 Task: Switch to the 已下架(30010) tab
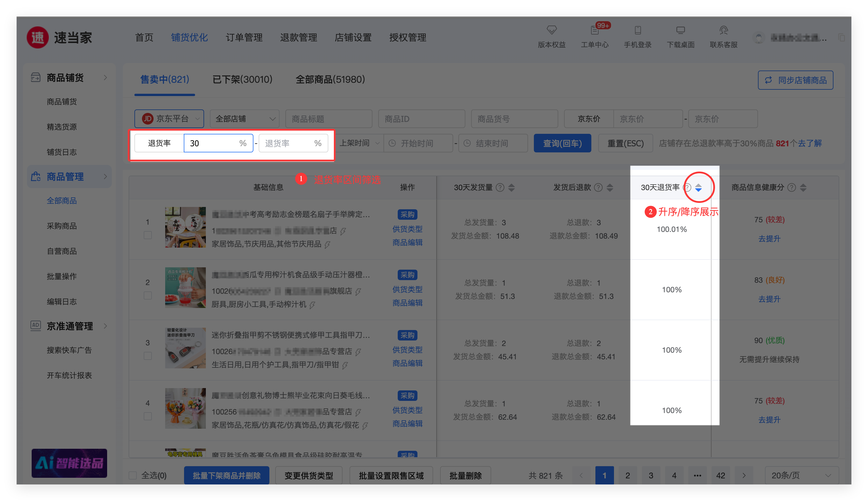coord(242,80)
